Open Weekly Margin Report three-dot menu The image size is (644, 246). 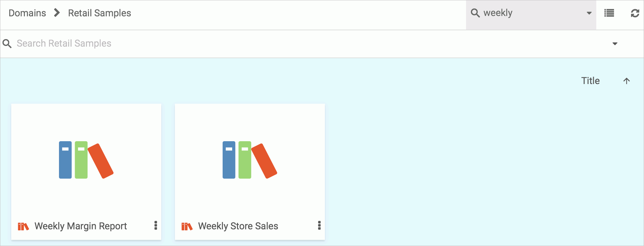[x=156, y=225]
